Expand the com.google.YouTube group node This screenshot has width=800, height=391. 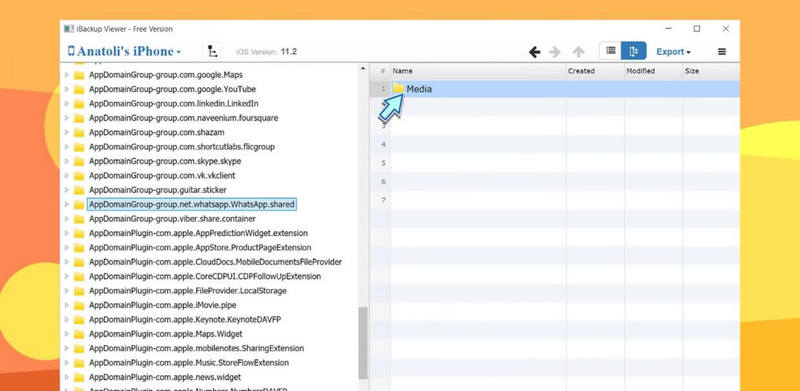point(66,89)
